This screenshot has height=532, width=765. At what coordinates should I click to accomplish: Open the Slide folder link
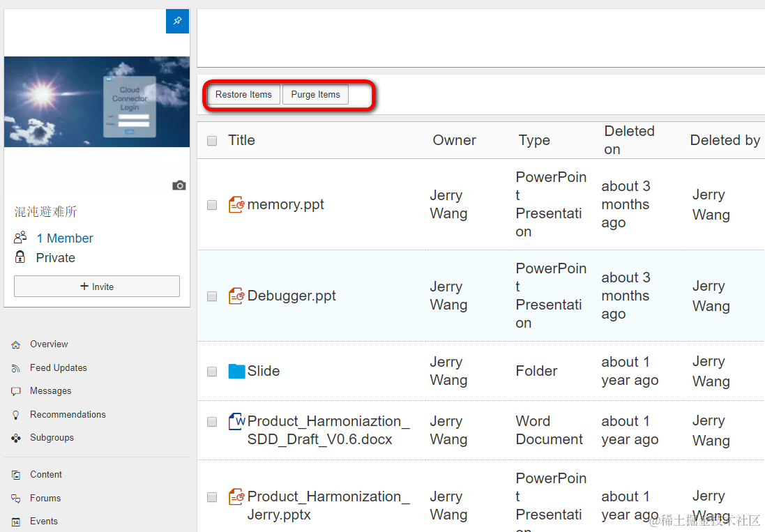point(264,371)
